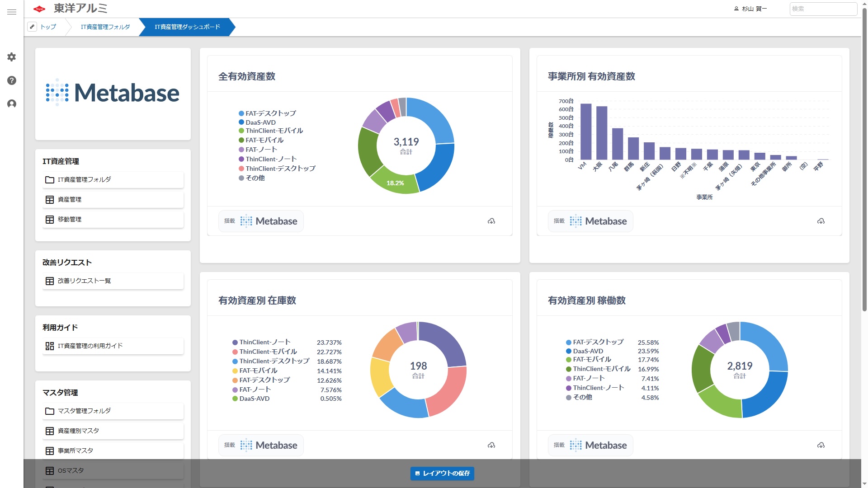Open マスタ管理フォルダ link
Image resolution: width=868 pixels, height=488 pixels.
[113, 411]
